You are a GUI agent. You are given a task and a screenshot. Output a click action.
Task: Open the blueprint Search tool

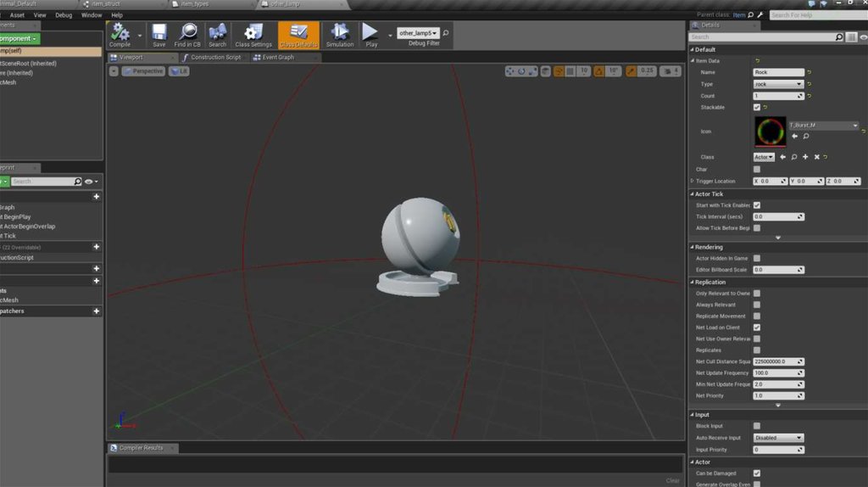point(217,35)
